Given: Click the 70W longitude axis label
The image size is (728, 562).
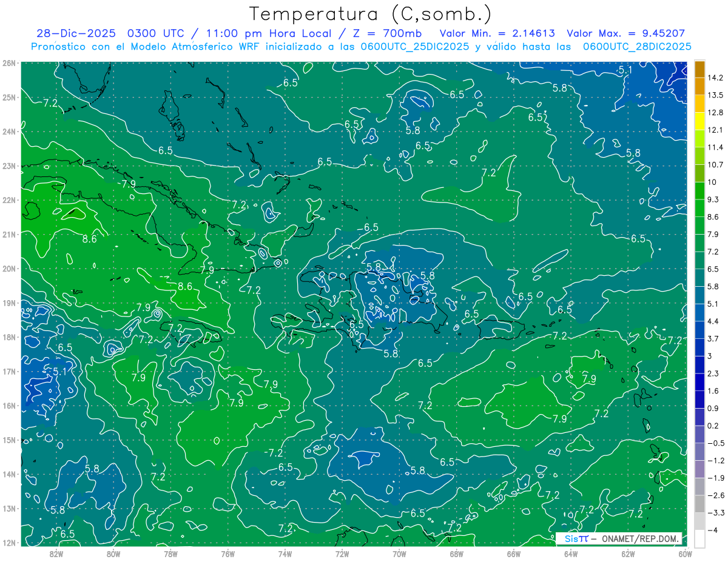Looking at the screenshot, I should (x=399, y=553).
